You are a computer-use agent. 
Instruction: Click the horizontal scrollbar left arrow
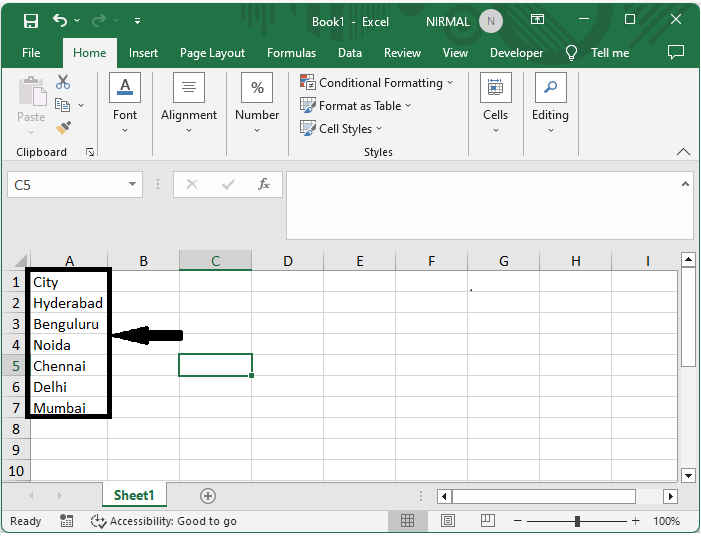(x=444, y=496)
